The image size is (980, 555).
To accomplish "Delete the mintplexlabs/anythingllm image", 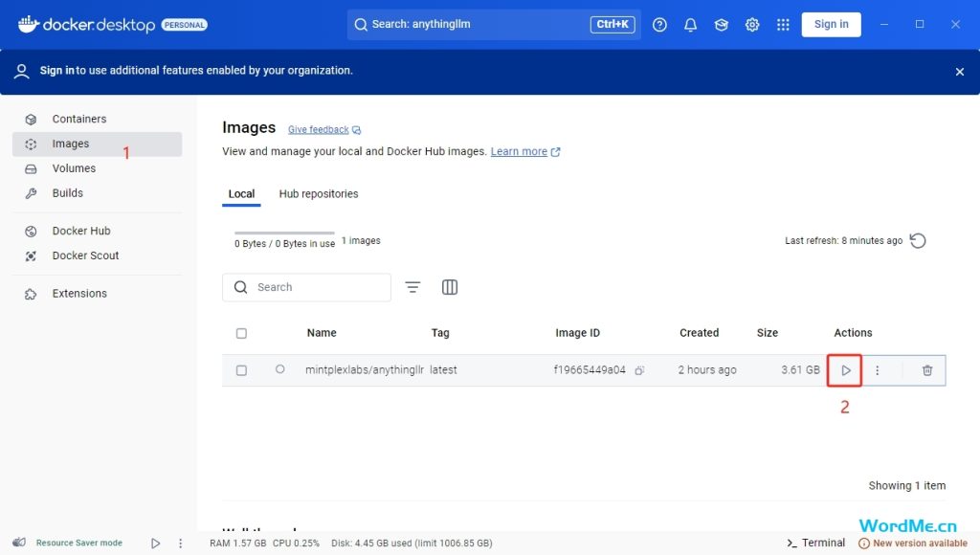I will pyautogui.click(x=926, y=370).
